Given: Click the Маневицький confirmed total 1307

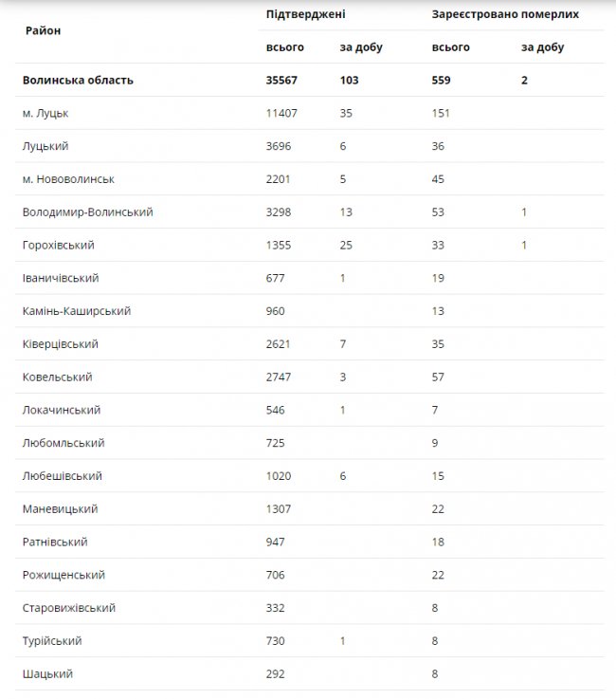Looking at the screenshot, I should click(x=281, y=509).
